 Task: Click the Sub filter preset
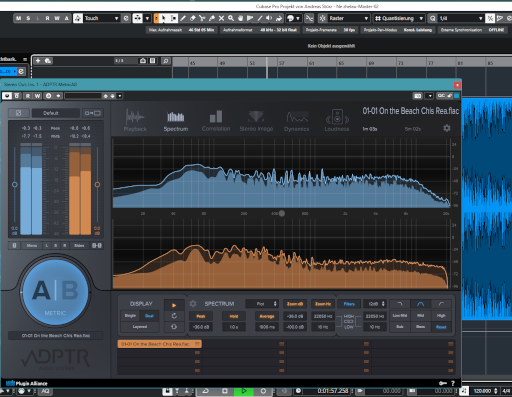click(x=400, y=327)
